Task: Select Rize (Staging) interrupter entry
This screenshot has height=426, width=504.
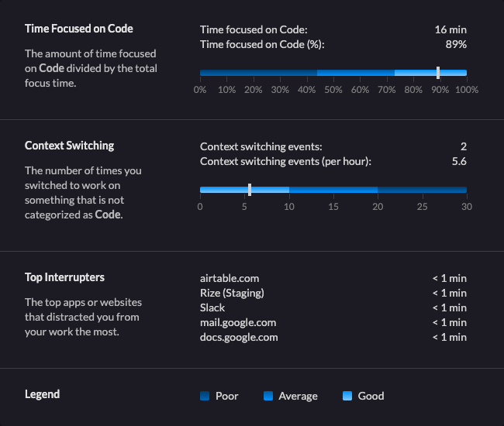Action: 232,293
